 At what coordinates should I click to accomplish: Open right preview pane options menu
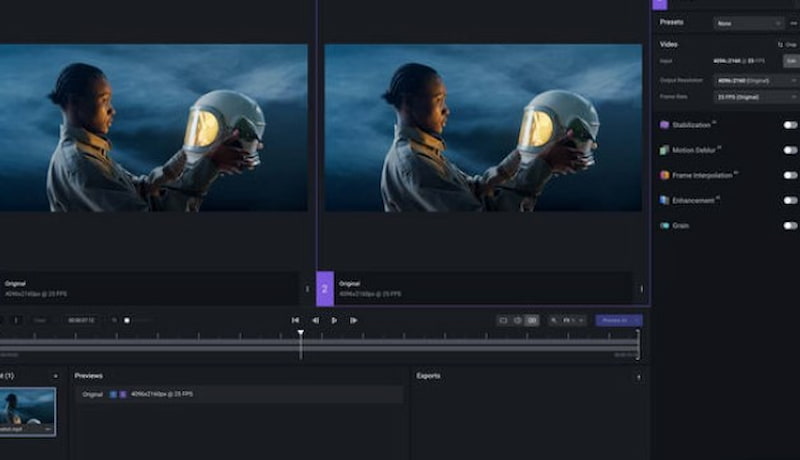(641, 289)
